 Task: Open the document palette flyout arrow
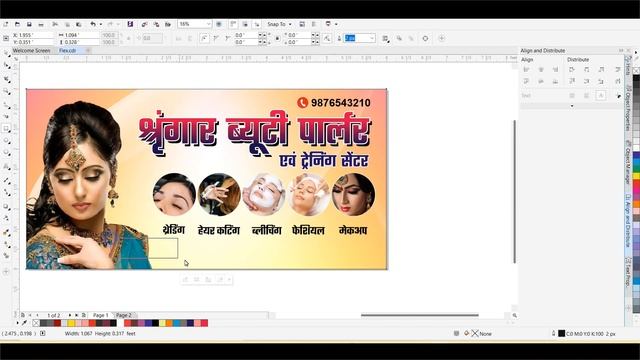click(17, 323)
